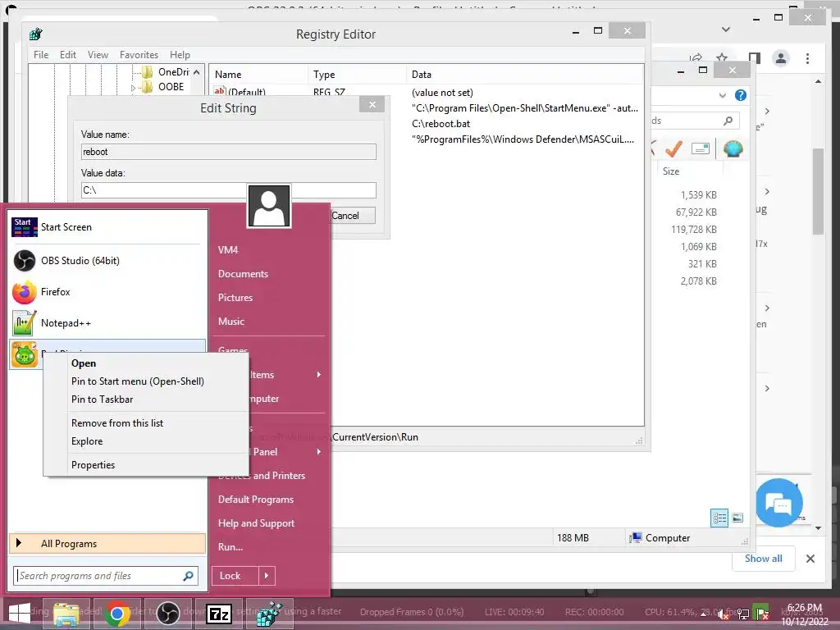
Task: Click Show all downloads button
Action: [763, 559]
